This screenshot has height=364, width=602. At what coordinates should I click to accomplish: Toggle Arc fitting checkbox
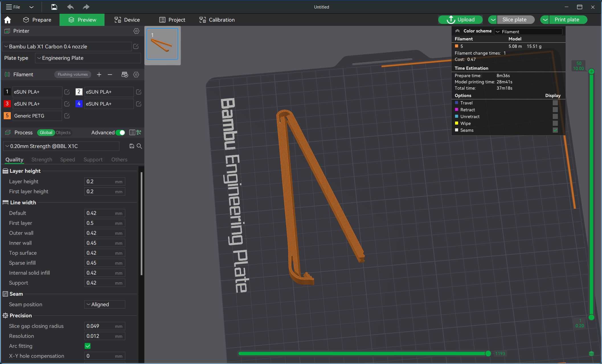pyautogui.click(x=88, y=346)
